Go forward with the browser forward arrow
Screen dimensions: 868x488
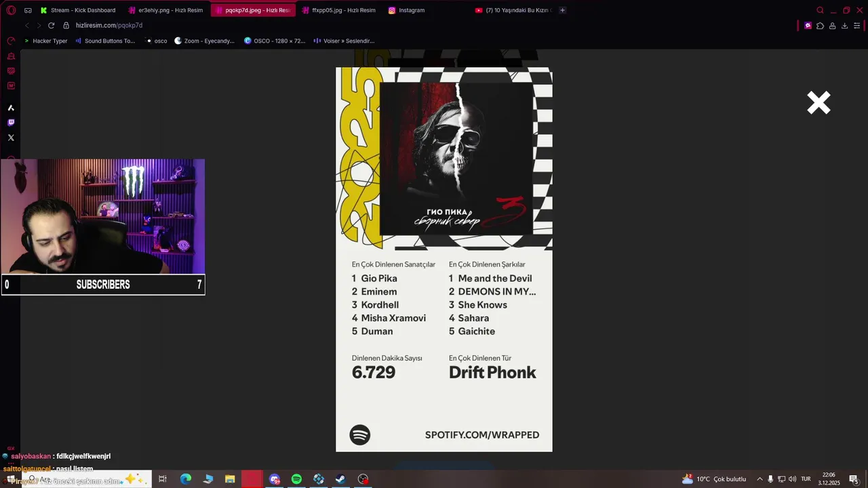[39, 25]
